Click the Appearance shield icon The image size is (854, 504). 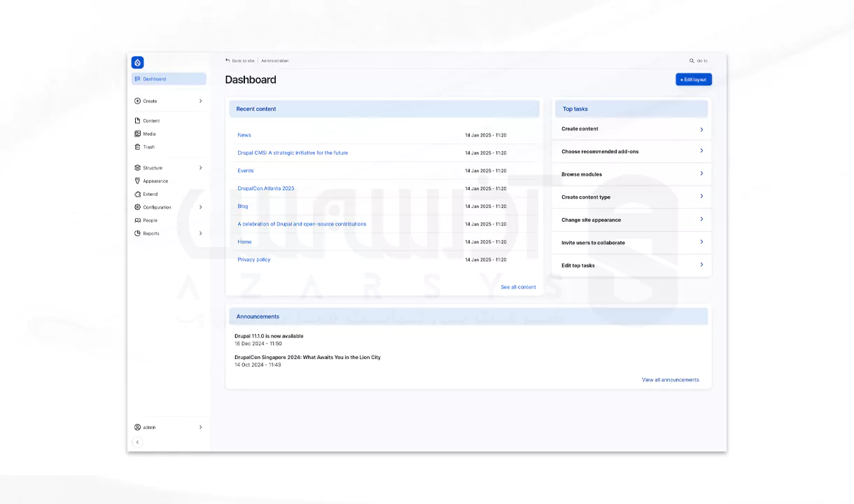pyautogui.click(x=137, y=181)
